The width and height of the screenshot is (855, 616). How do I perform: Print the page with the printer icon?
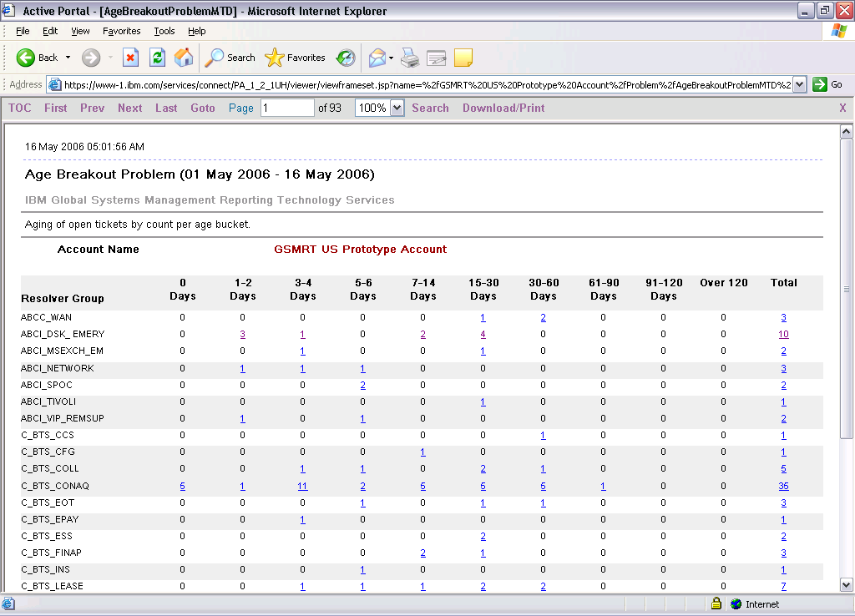pos(410,58)
